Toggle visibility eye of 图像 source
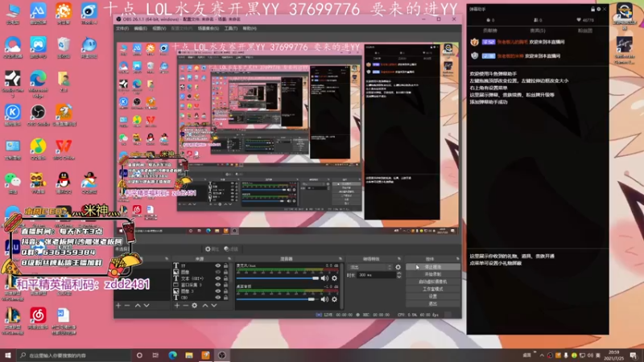Image resolution: width=644 pixels, height=362 pixels. click(217, 272)
